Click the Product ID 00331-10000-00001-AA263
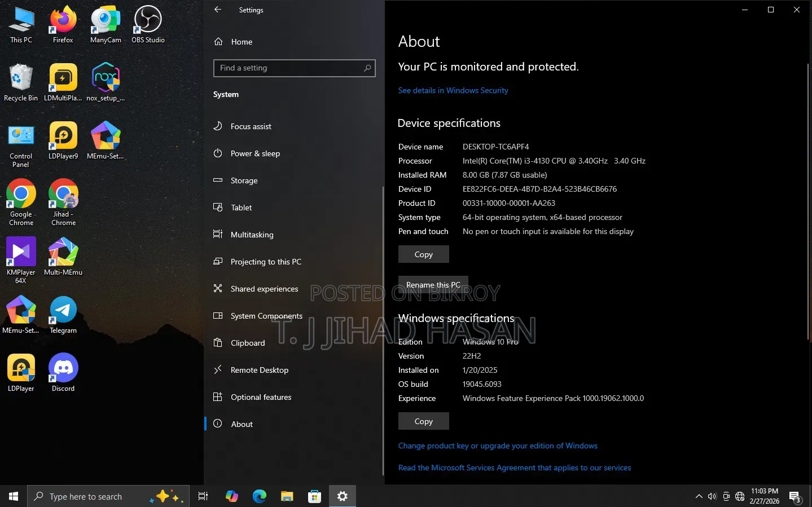Viewport: 812px width, 507px height. pos(509,203)
